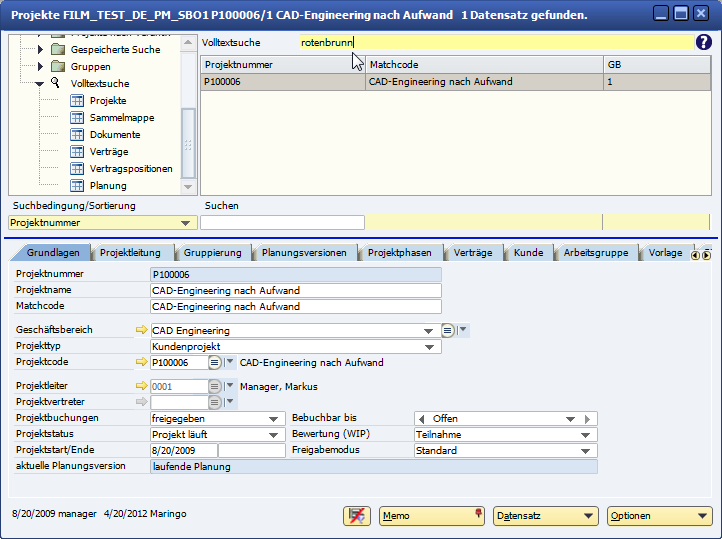
Task: Click the Projektname text field
Action: pos(296,290)
